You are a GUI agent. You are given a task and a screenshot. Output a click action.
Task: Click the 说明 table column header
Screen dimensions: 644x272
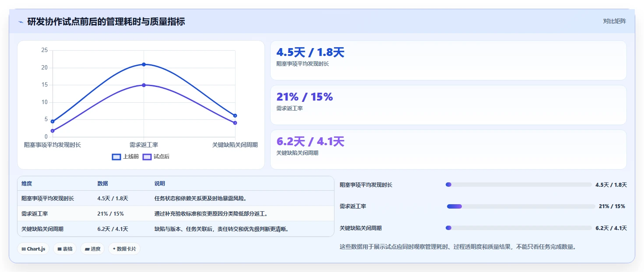pyautogui.click(x=160, y=184)
